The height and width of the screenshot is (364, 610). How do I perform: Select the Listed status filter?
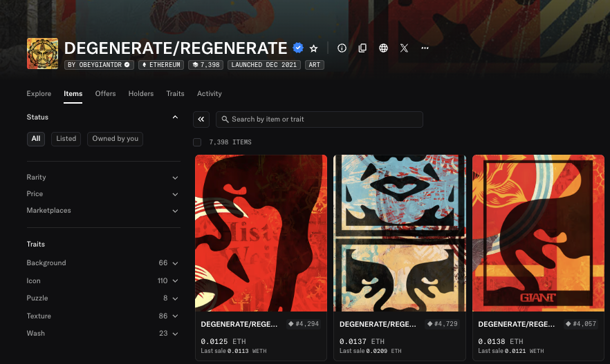pos(66,139)
